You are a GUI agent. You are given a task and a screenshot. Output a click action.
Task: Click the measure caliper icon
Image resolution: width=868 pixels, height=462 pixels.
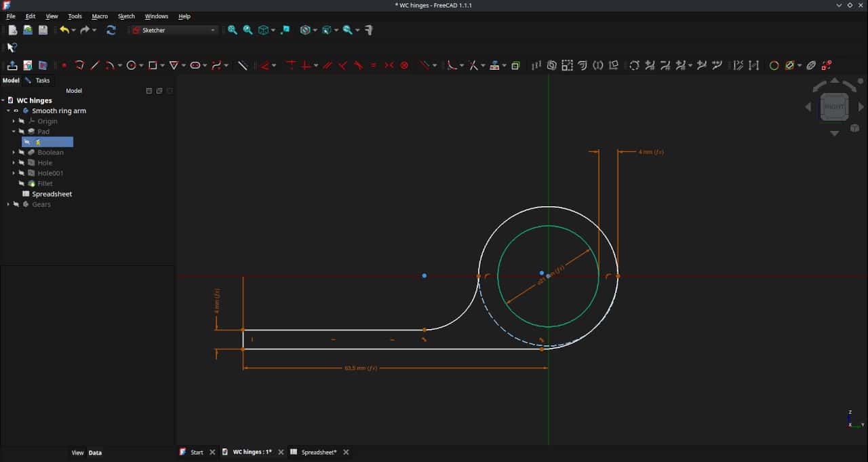pos(369,30)
